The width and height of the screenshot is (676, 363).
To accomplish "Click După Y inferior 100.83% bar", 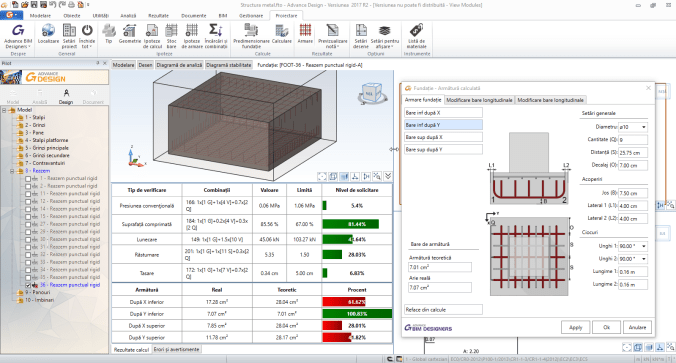I will click(357, 314).
